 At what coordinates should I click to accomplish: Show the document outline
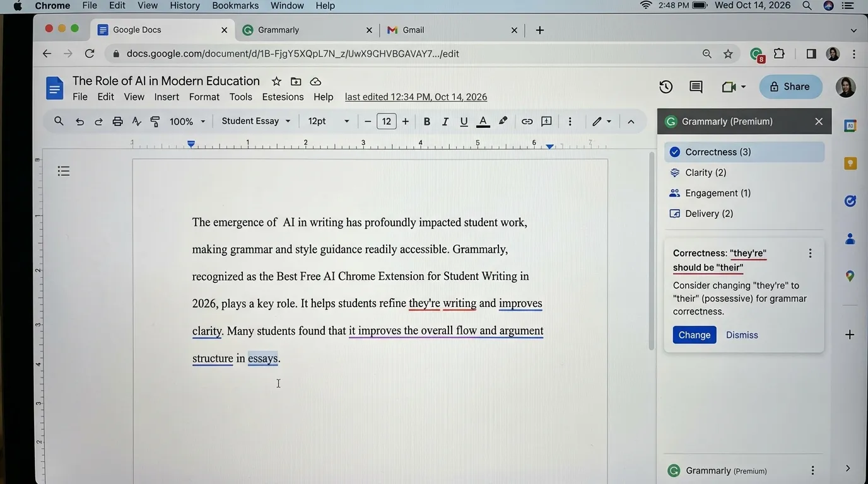[63, 171]
